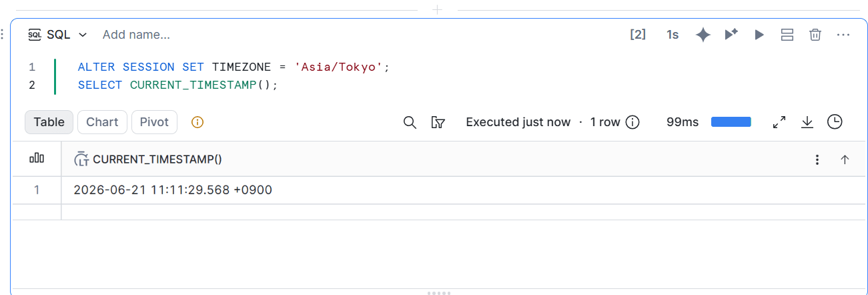Viewport: 868px width, 295px height.
Task: Click the orange info icon beside Pivot
Action: click(x=197, y=122)
